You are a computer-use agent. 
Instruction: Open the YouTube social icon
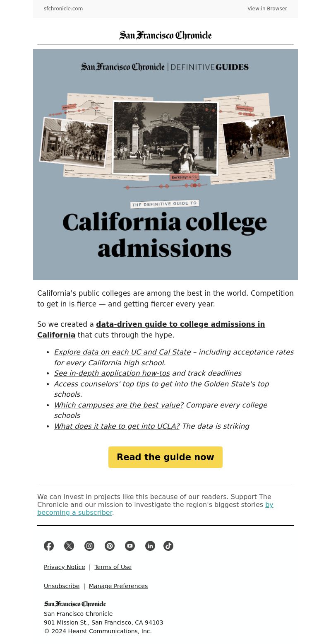130,546
